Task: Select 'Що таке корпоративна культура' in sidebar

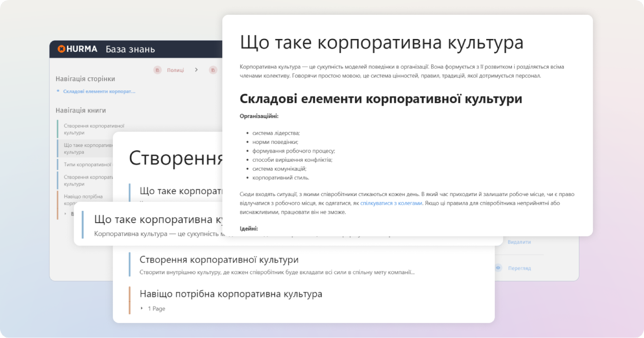Action: [87, 148]
